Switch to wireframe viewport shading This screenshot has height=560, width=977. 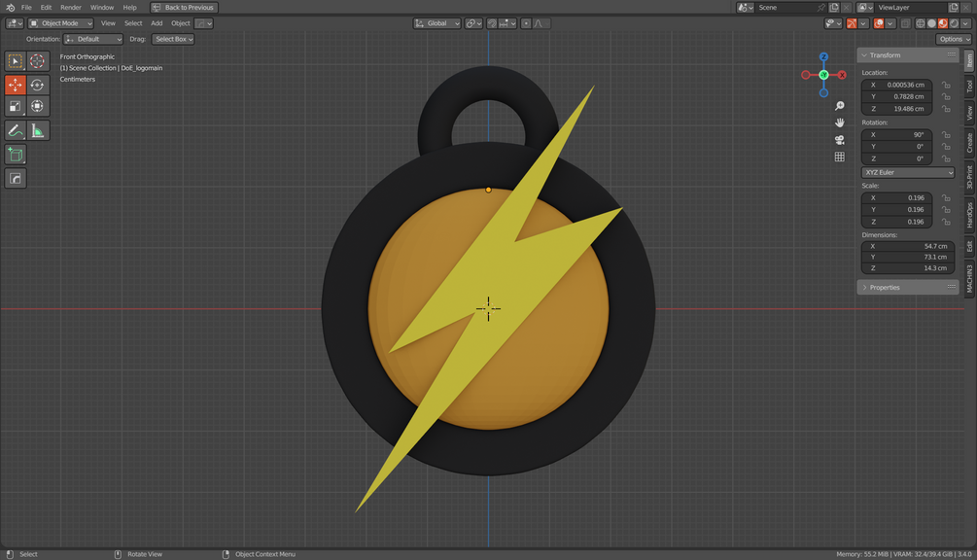[921, 23]
